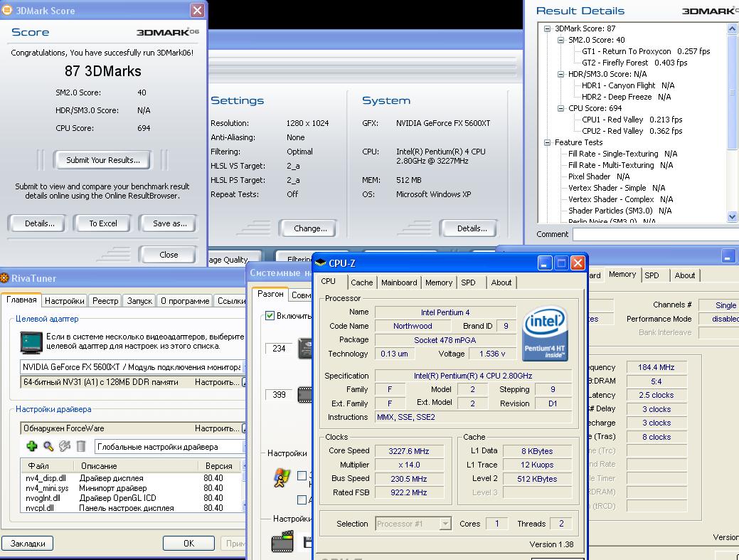Click the Save as... button

pos(170,223)
